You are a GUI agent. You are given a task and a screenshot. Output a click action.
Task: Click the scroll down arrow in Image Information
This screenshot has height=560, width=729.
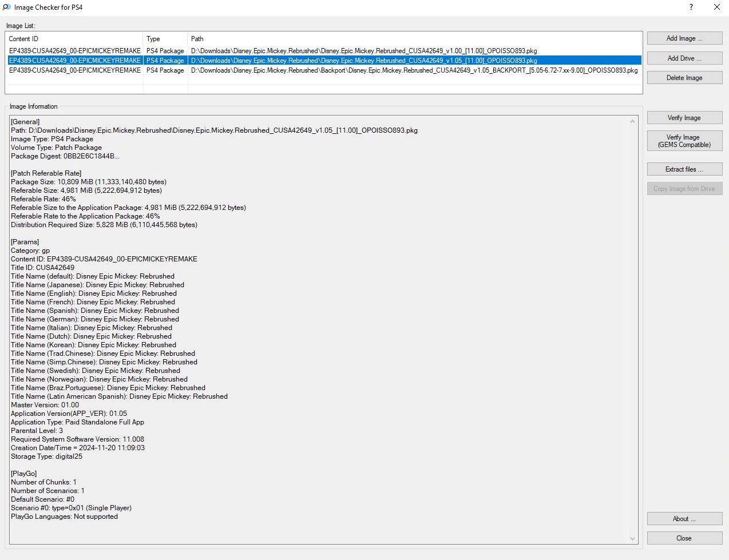click(x=632, y=538)
